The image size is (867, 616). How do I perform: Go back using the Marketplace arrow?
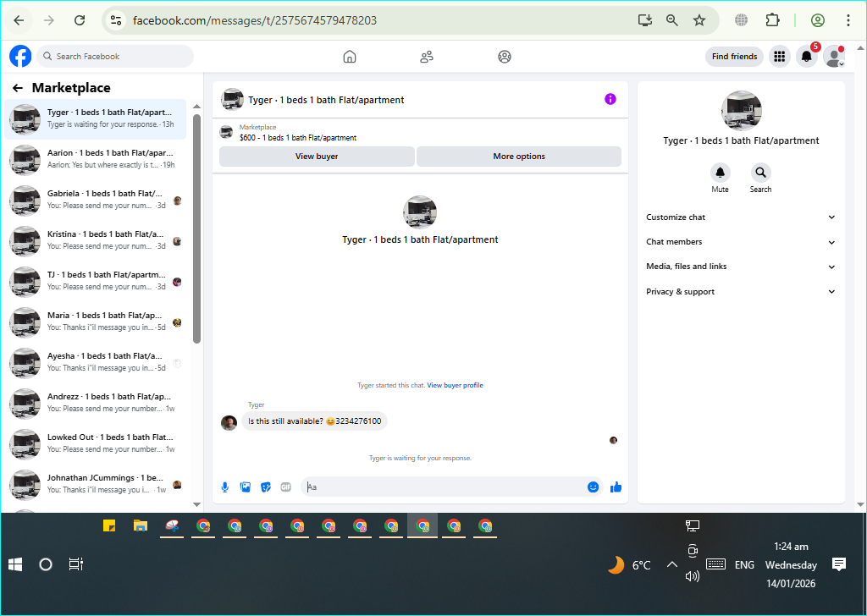pyautogui.click(x=18, y=88)
